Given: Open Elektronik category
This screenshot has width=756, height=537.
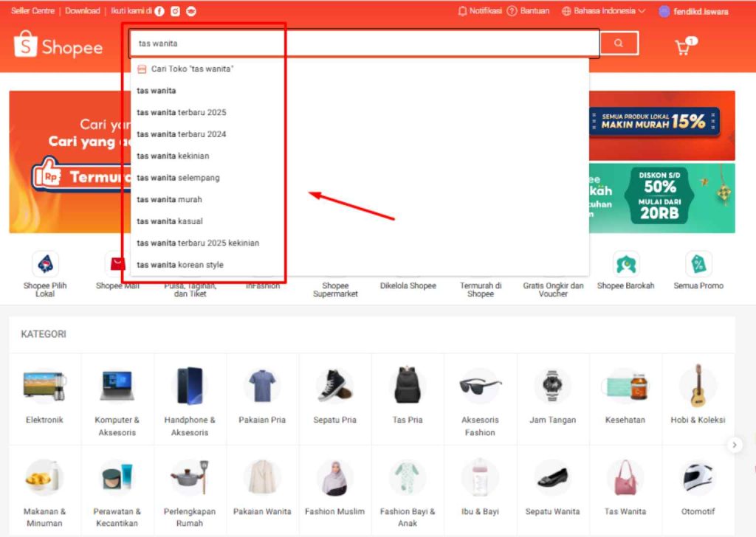Looking at the screenshot, I should (45, 398).
